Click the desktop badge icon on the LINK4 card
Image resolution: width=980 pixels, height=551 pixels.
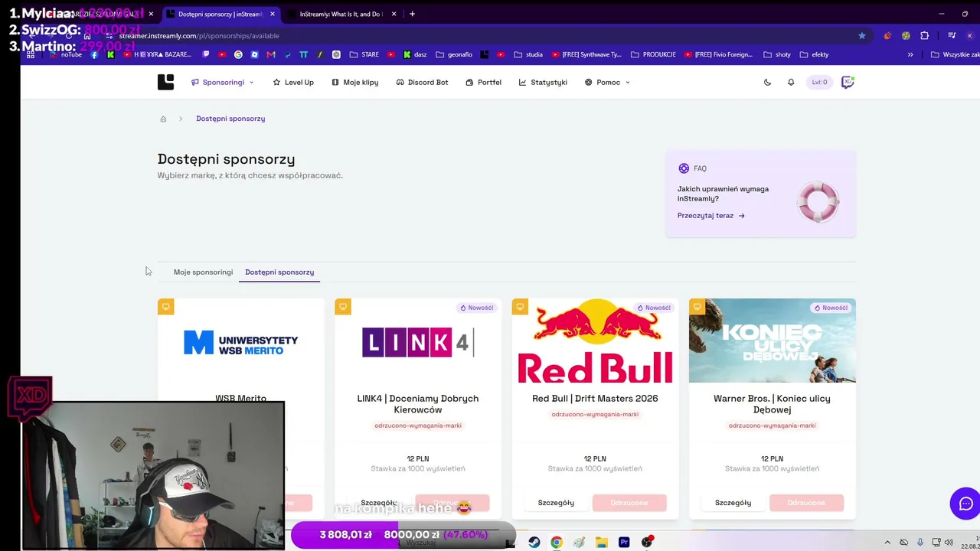click(343, 307)
